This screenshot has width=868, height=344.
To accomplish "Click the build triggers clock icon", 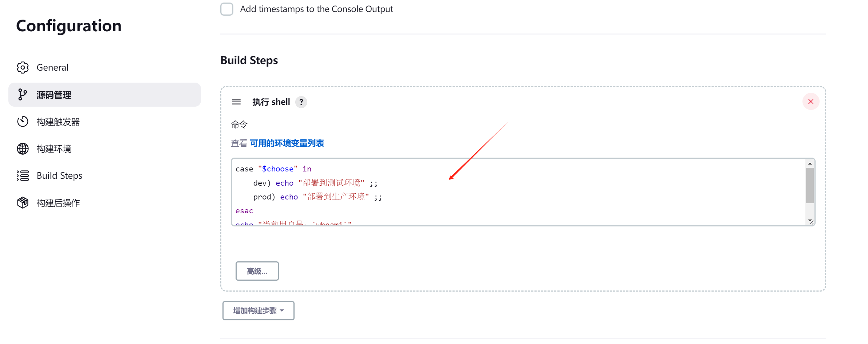I will pos(23,122).
